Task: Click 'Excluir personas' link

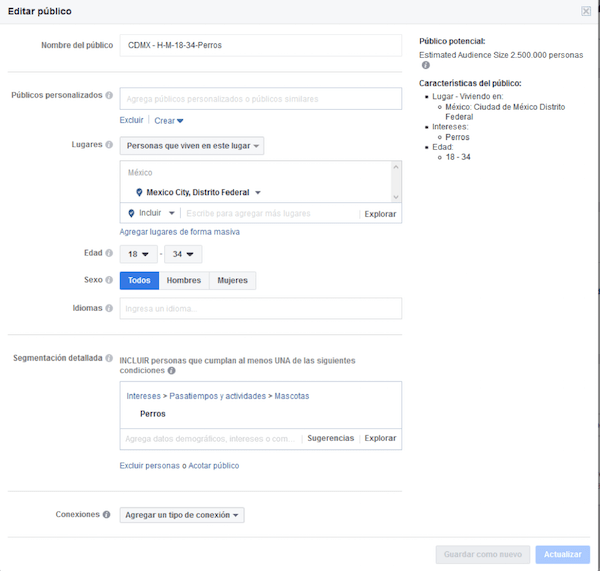Action: pyautogui.click(x=149, y=466)
